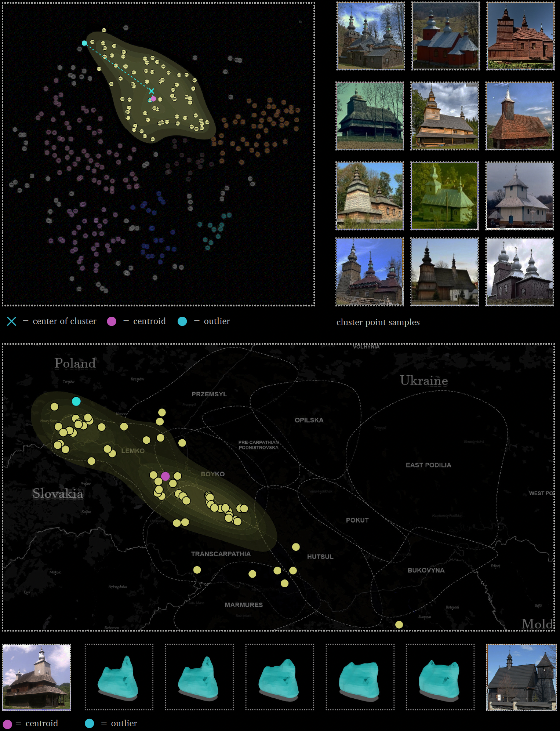
Task: Click the Botoșani city label
Action: tap(452, 607)
